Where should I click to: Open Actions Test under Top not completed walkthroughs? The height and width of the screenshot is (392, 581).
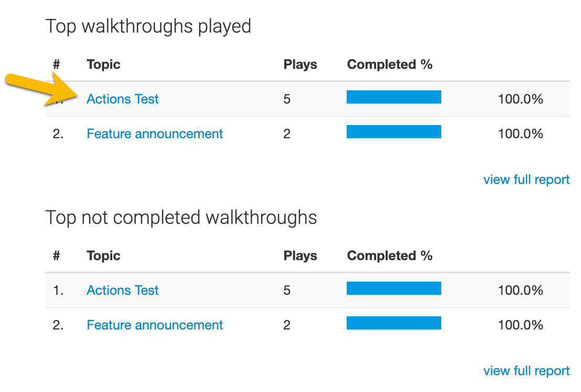point(122,291)
